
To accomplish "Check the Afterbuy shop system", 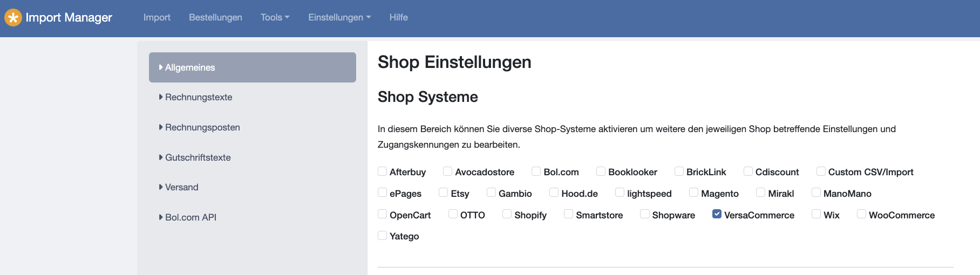I will [382, 171].
